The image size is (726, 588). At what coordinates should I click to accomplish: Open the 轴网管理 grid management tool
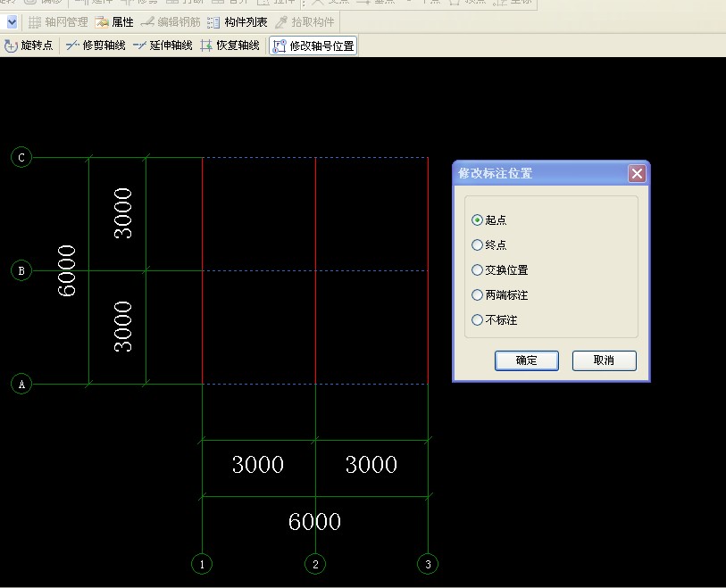[x=58, y=21]
